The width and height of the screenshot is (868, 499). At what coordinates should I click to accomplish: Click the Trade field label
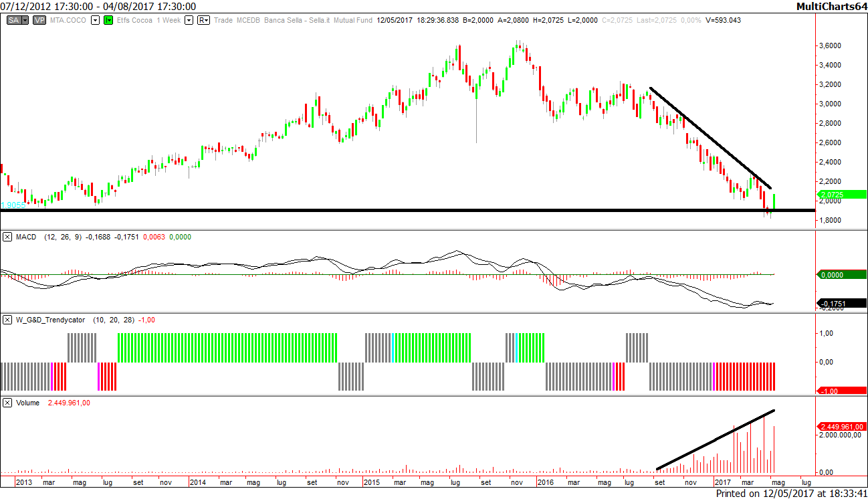223,20
